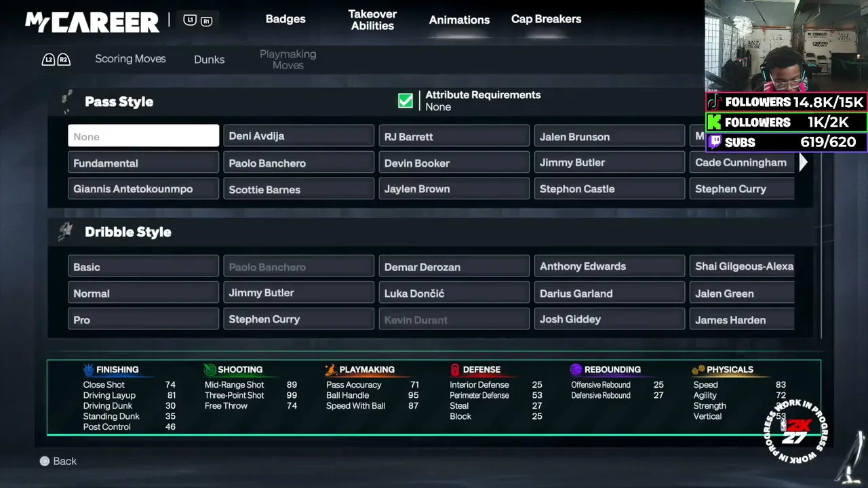This screenshot has width=868, height=488.
Task: Pick the Luka Dončić dribble style
Action: pos(454,293)
